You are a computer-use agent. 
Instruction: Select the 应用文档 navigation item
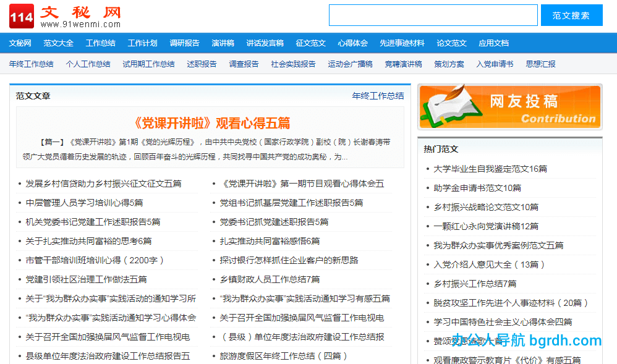click(493, 43)
